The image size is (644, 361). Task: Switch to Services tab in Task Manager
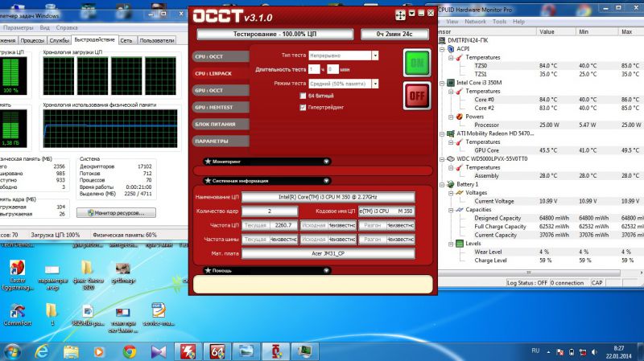59,40
